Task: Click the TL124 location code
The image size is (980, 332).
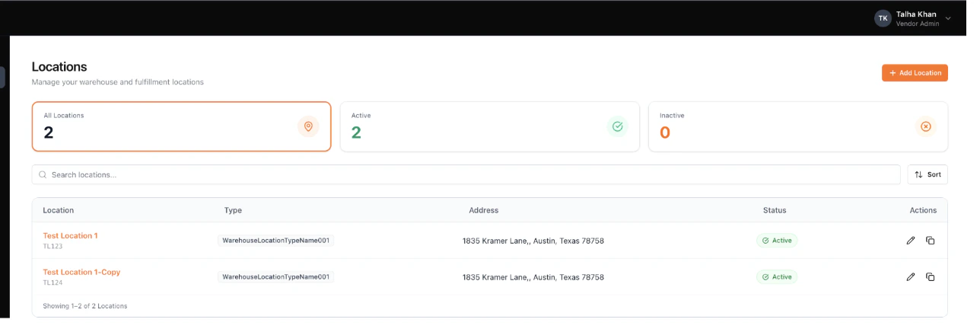Action: pos(52,283)
